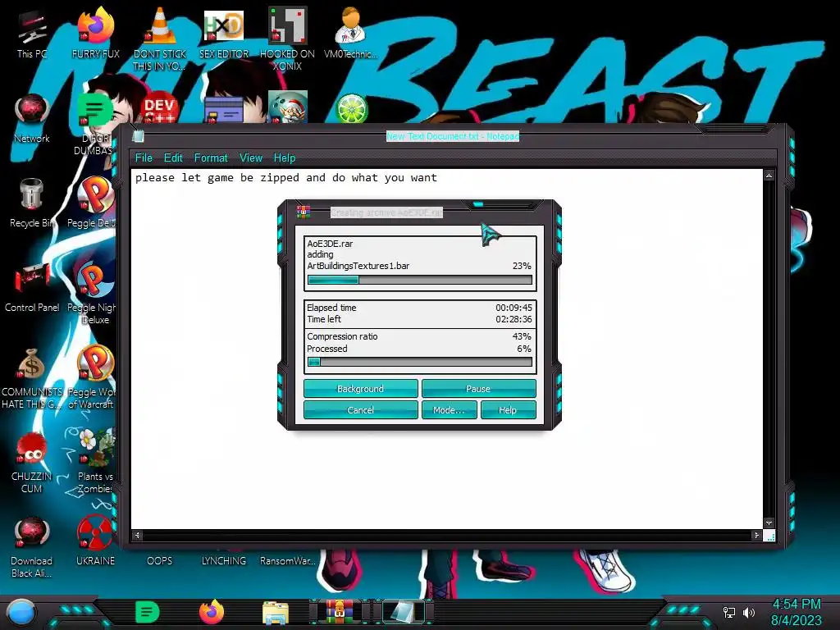Switch to Notepad taskbar button
This screenshot has width=840, height=630.
coord(404,613)
